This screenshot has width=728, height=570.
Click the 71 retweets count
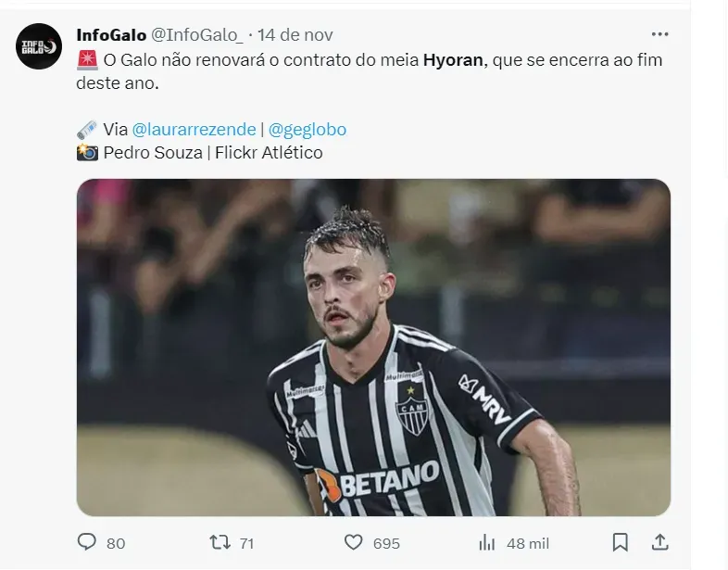(245, 542)
